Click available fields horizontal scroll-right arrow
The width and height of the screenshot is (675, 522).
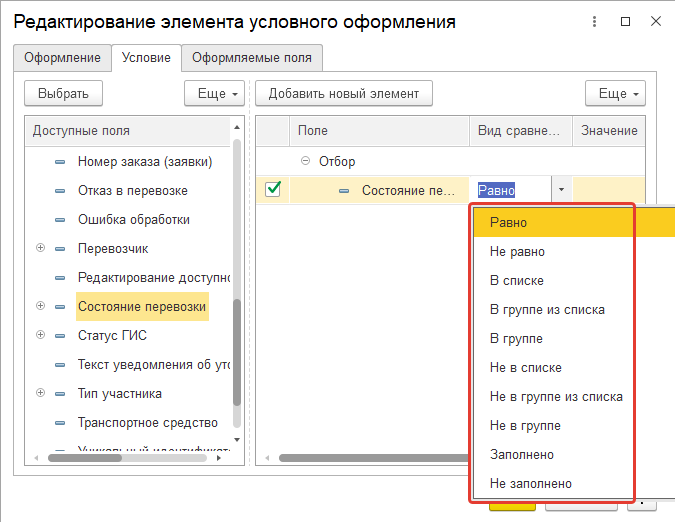[x=219, y=458]
